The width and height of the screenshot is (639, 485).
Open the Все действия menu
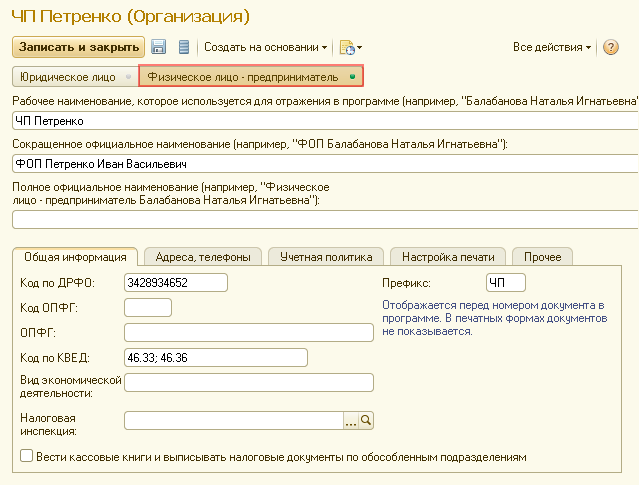pyautogui.click(x=551, y=47)
